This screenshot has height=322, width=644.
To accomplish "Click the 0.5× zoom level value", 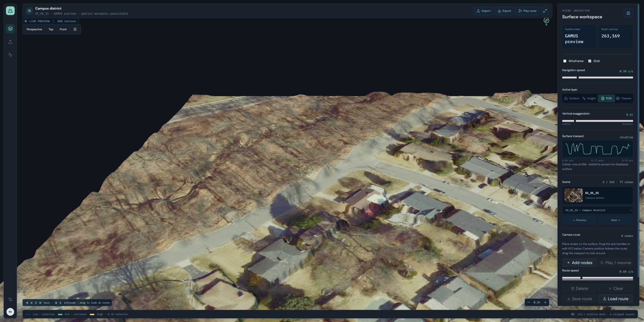I will (537, 303).
